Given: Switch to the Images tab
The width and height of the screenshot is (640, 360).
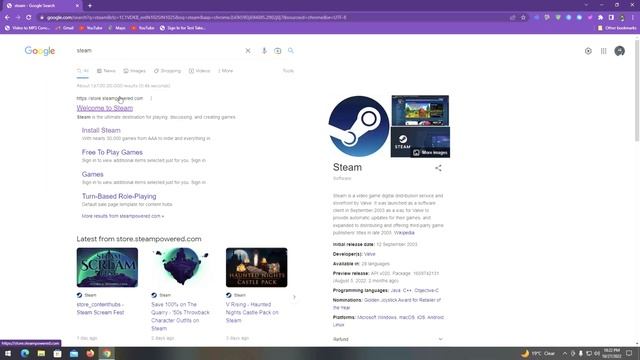Looking at the screenshot, I should pos(135,71).
